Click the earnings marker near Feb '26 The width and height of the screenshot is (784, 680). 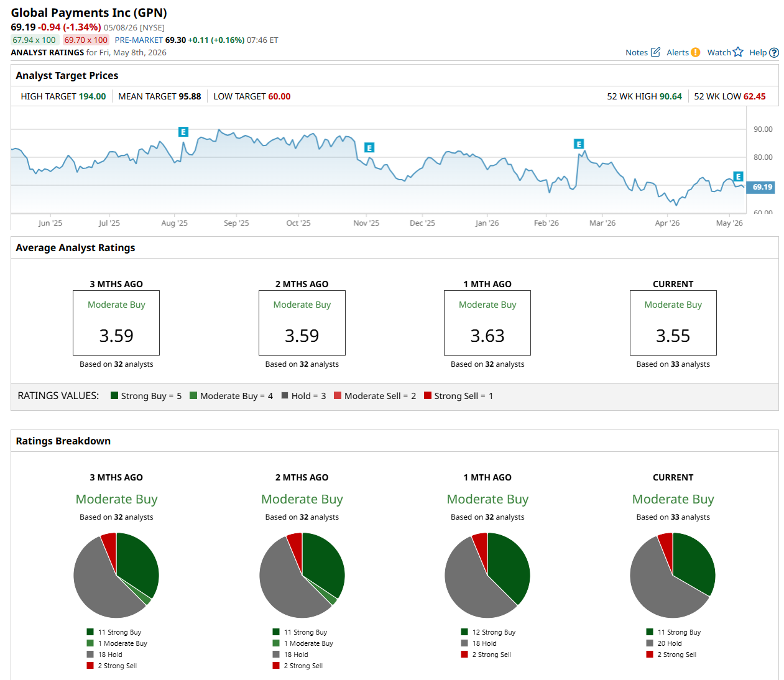(x=579, y=144)
